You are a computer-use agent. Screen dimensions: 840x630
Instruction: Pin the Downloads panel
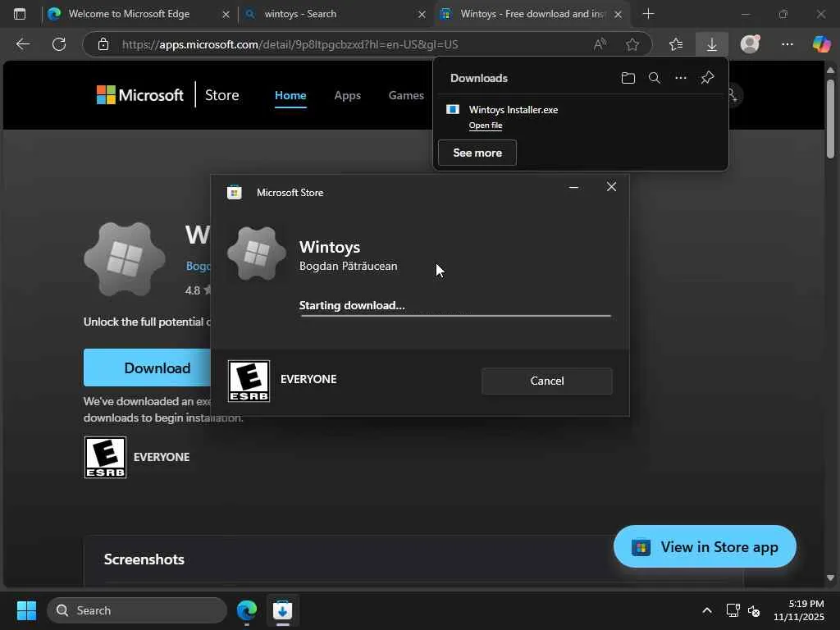pos(707,78)
